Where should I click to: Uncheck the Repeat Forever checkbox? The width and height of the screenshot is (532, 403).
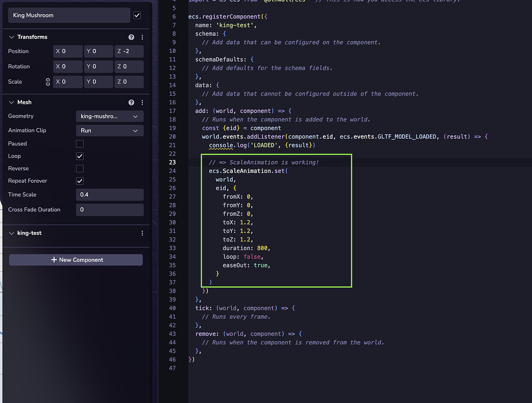[x=79, y=181]
